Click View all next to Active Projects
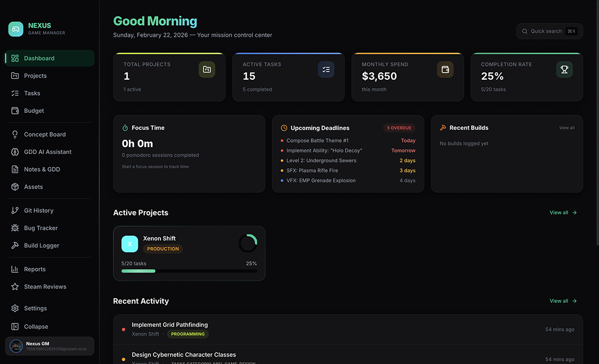This screenshot has height=364, width=599. tap(563, 212)
